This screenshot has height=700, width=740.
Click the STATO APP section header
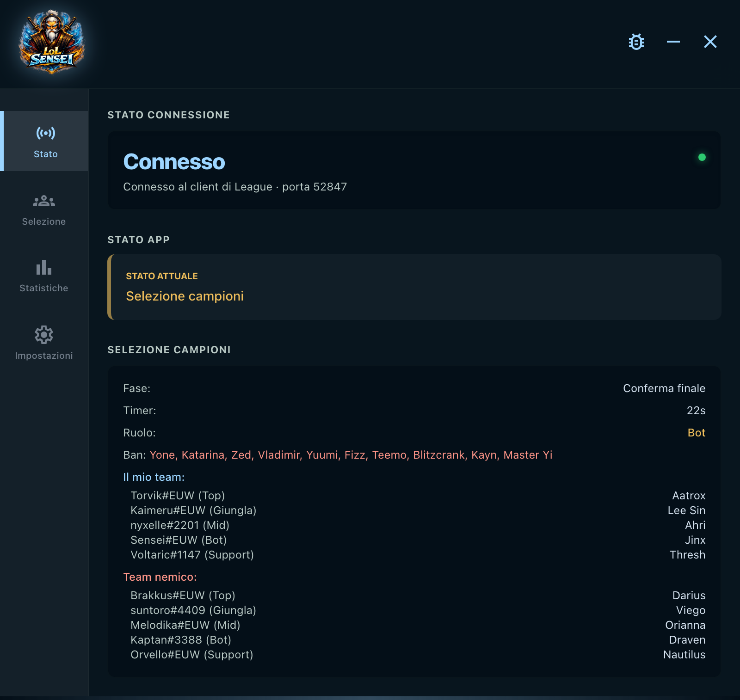139,239
